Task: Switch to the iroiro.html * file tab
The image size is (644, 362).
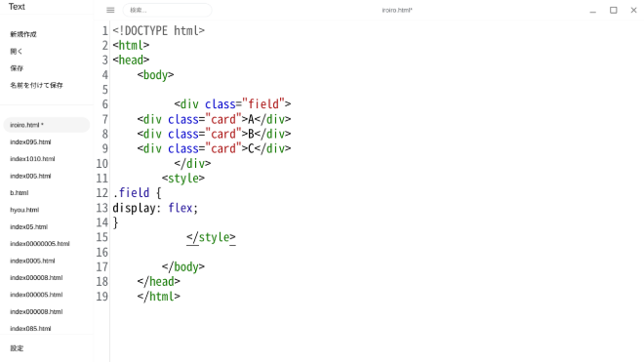Action: pos(47,125)
